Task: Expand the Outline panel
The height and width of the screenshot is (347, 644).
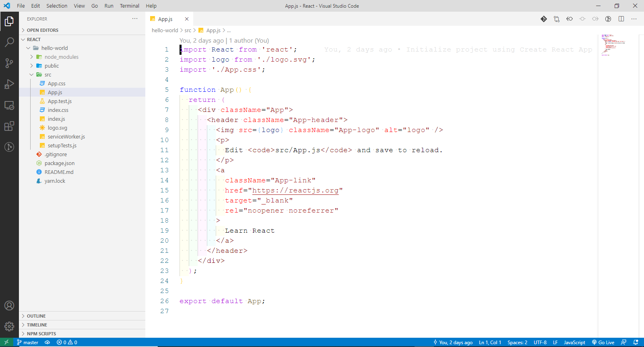Action: click(x=82, y=316)
